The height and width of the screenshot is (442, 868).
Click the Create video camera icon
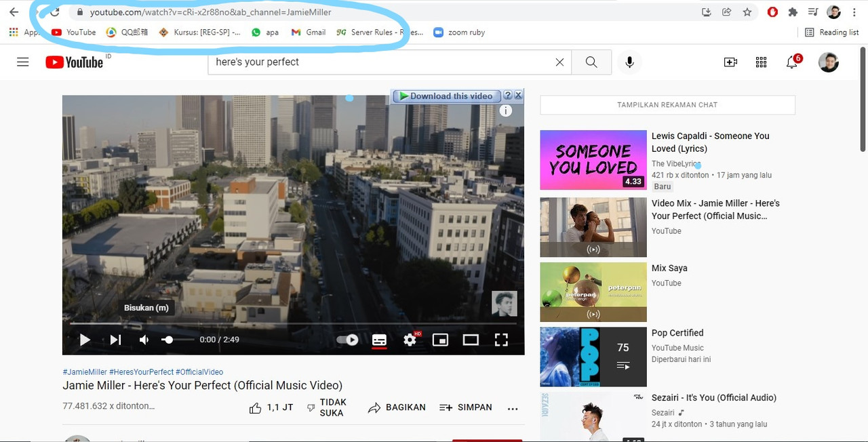(x=730, y=62)
